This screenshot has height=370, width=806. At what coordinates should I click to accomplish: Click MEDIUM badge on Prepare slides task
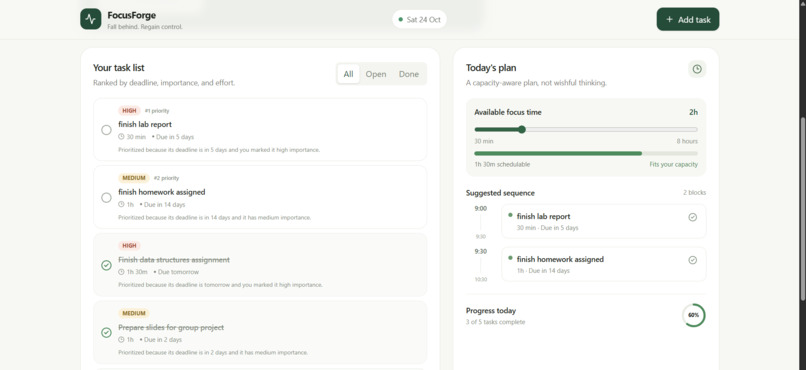(134, 313)
